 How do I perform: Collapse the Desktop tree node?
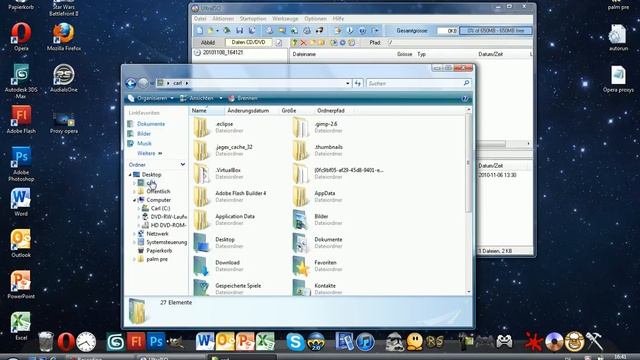(x=130, y=175)
